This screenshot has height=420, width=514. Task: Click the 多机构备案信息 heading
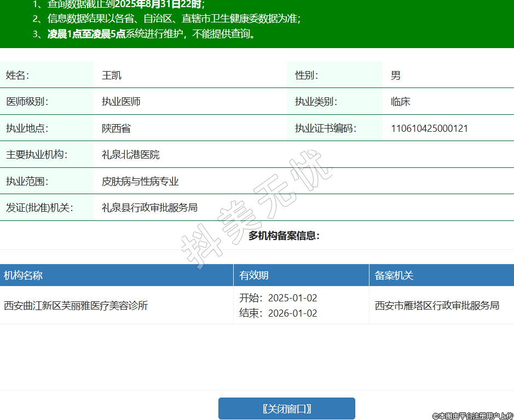point(284,236)
